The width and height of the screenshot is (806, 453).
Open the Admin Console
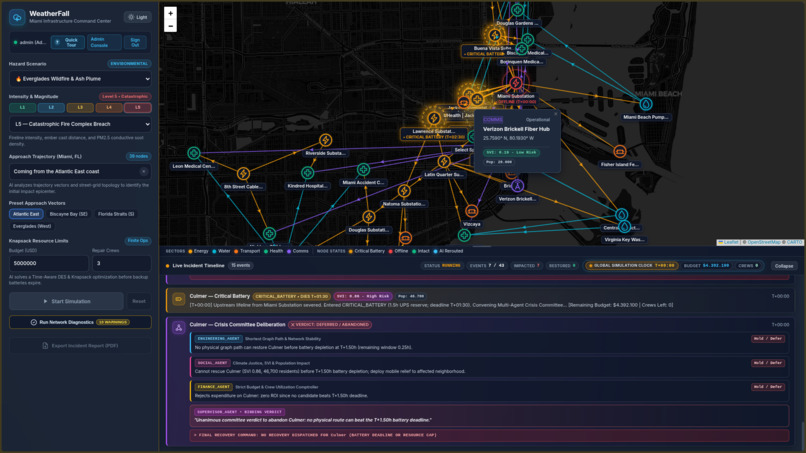104,42
